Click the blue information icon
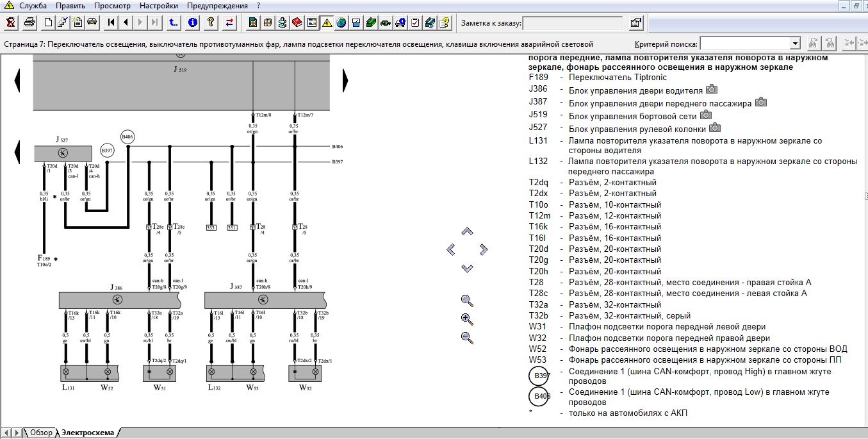This screenshot has height=439, width=868. pyautogui.click(x=193, y=23)
